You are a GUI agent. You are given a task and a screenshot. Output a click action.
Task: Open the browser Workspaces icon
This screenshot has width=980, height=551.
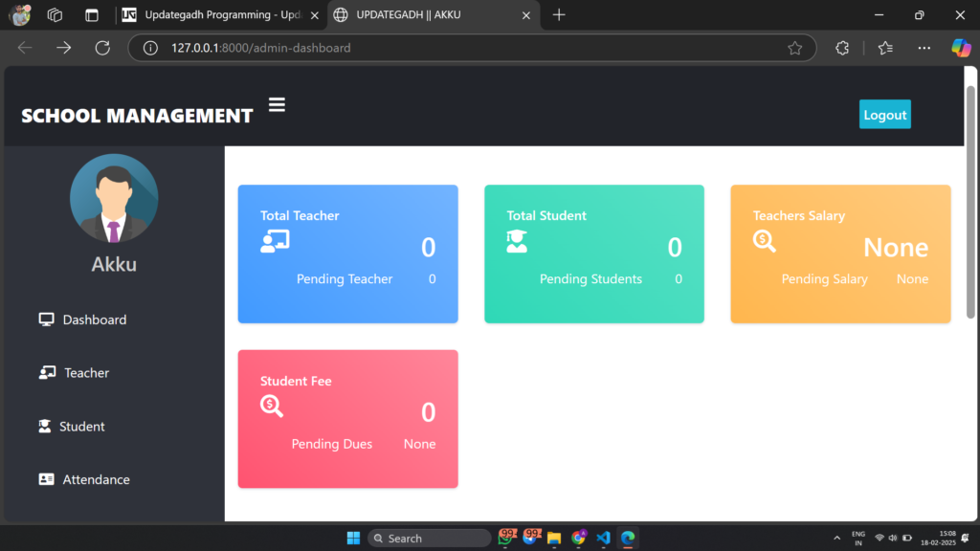[55, 15]
